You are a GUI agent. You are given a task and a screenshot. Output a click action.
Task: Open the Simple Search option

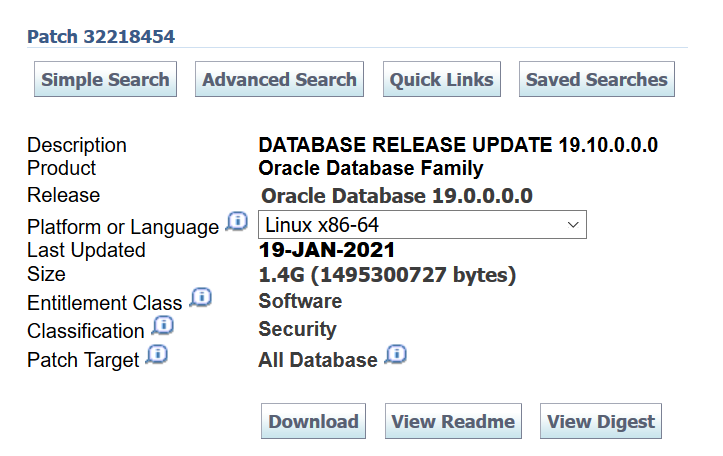point(105,80)
